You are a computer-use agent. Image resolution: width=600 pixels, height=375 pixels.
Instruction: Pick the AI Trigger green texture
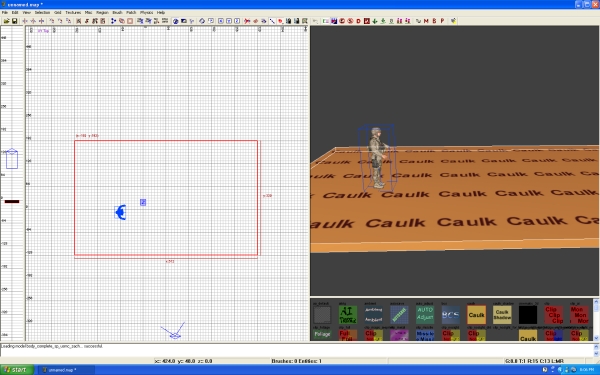coord(348,315)
